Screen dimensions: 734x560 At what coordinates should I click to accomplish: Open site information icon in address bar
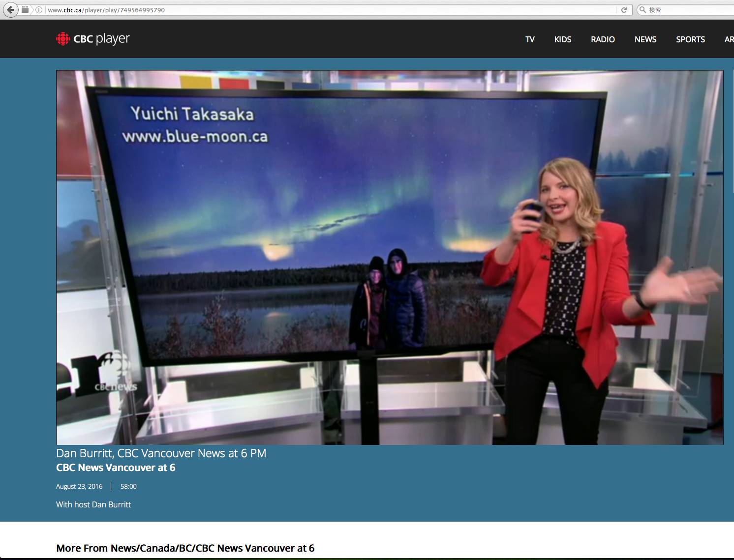(39, 10)
